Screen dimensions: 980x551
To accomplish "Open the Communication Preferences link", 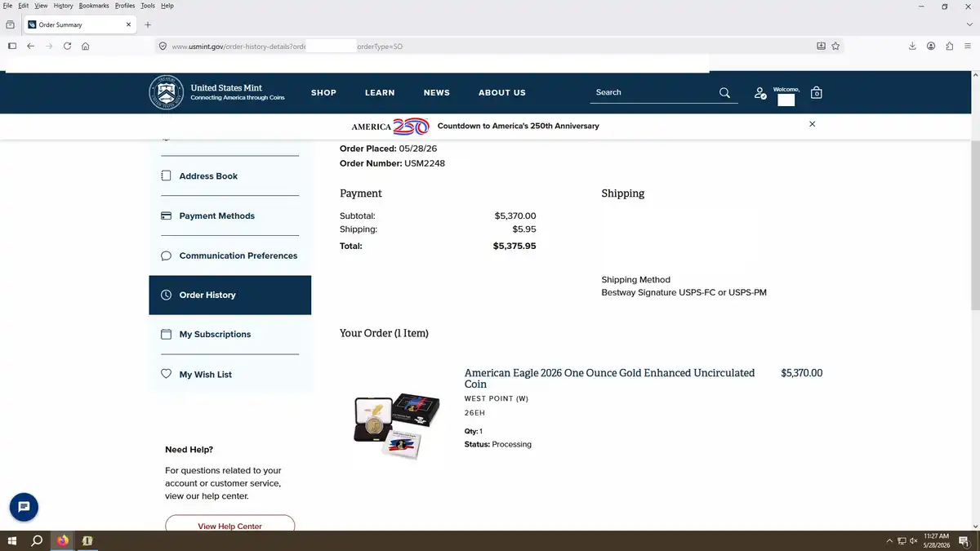I will tap(238, 256).
